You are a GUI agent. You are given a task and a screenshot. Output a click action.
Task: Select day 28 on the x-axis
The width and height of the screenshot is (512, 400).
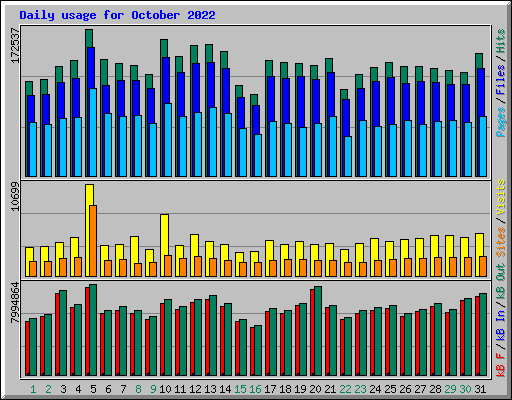(x=435, y=389)
